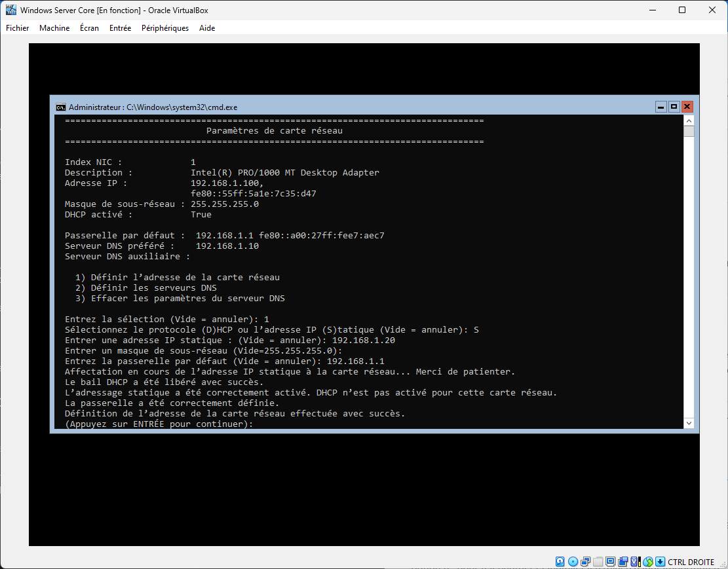Click option '1) Définir l'adresse de la carte réseau'
The image size is (728, 569).
point(178,278)
